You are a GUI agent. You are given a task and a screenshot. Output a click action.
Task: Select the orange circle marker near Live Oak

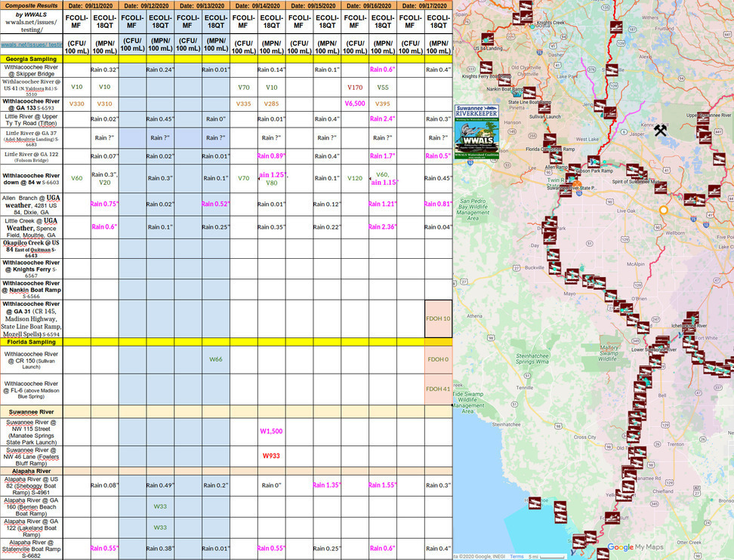pos(663,210)
